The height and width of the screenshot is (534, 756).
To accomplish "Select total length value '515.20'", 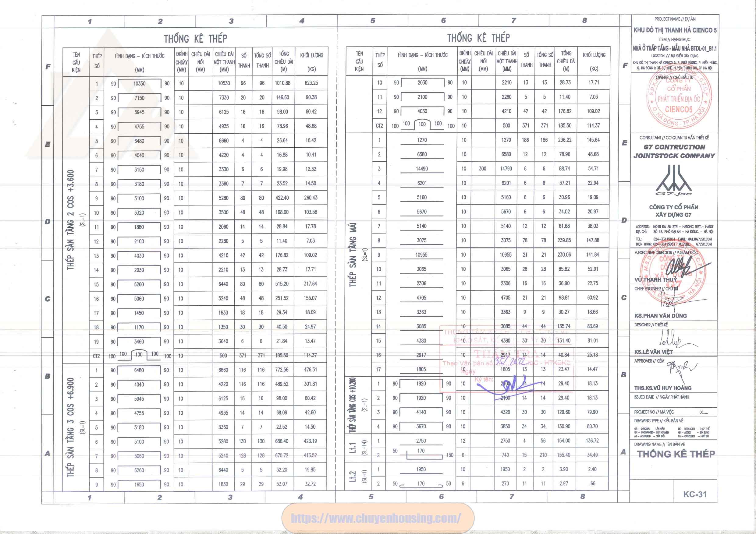I will (x=282, y=284).
